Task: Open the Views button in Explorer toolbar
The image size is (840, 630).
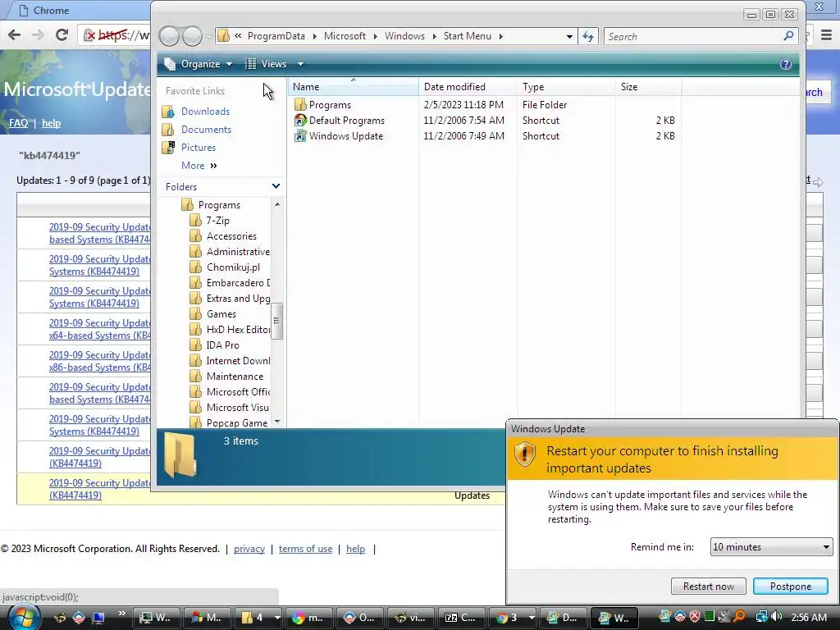Action: (x=267, y=64)
